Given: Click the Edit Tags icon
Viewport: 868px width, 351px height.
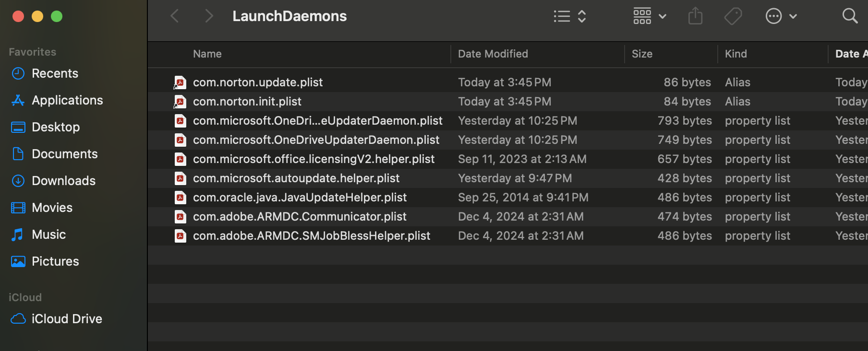Looking at the screenshot, I should click(733, 16).
